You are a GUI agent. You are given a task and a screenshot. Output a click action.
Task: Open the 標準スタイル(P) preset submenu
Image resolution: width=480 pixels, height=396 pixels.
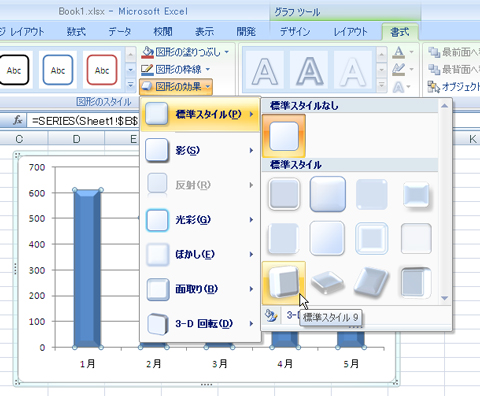pos(200,114)
